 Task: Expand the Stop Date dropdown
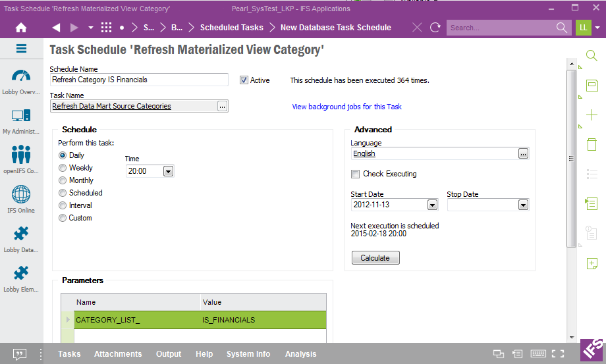click(x=523, y=205)
